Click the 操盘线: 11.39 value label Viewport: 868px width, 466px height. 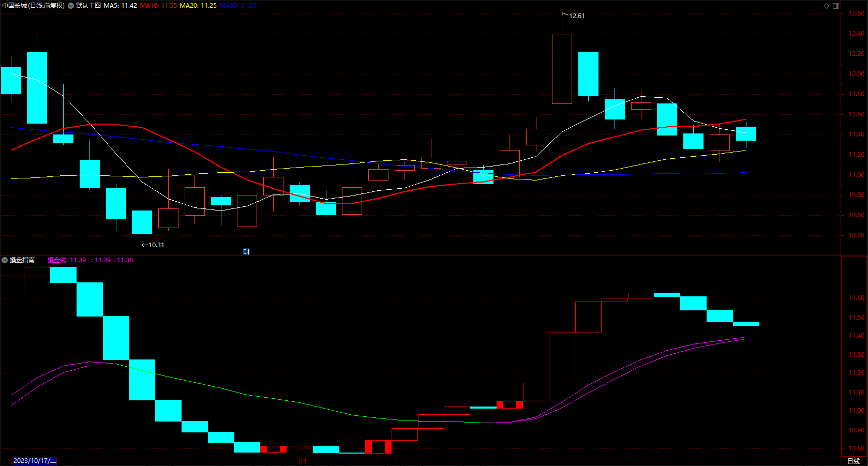(x=67, y=260)
